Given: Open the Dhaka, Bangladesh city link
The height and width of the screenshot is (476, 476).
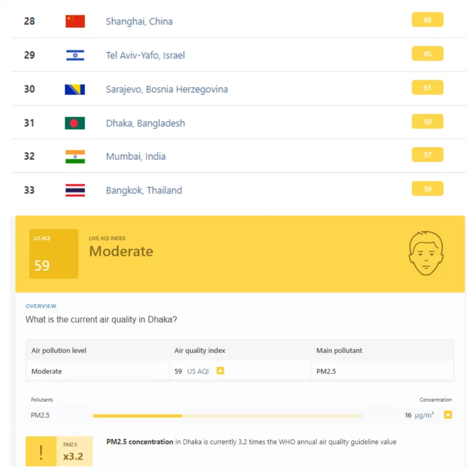Looking at the screenshot, I should pyautogui.click(x=145, y=123).
